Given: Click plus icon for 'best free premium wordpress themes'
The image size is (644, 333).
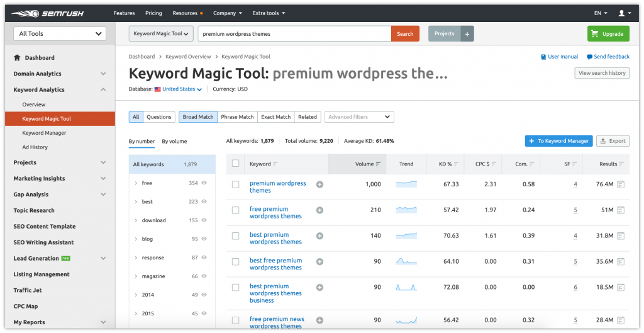Looking at the screenshot, I should [x=319, y=261].
